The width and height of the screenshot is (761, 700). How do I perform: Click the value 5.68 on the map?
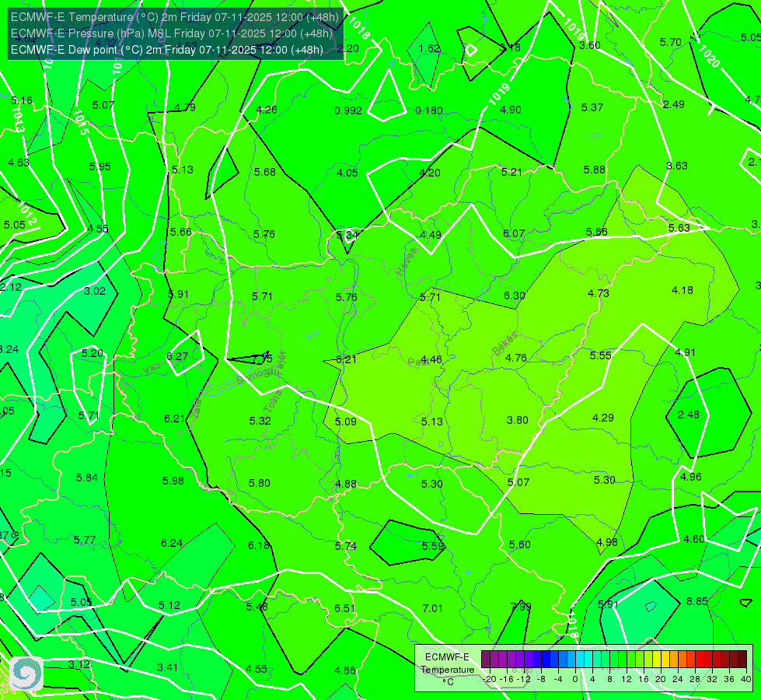265,172
